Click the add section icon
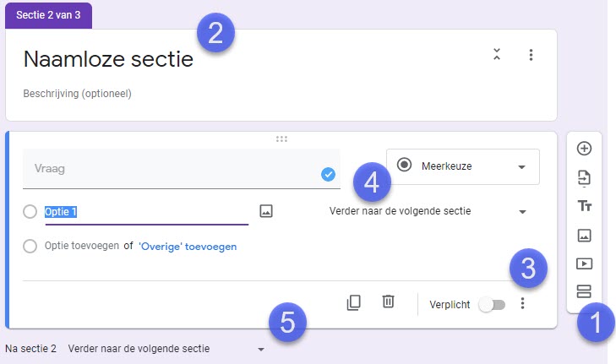Image resolution: width=616 pixels, height=364 pixels. (584, 291)
